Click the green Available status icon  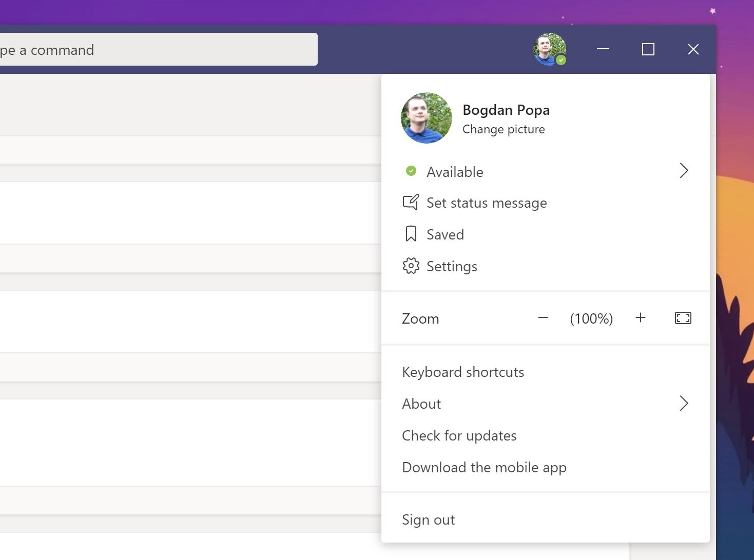pyautogui.click(x=411, y=171)
